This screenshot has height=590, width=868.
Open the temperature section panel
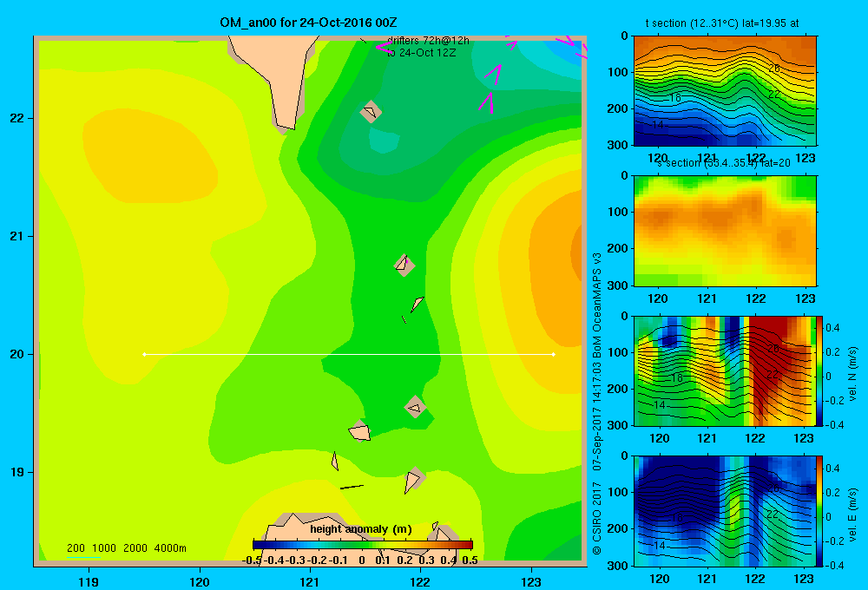pos(725,91)
